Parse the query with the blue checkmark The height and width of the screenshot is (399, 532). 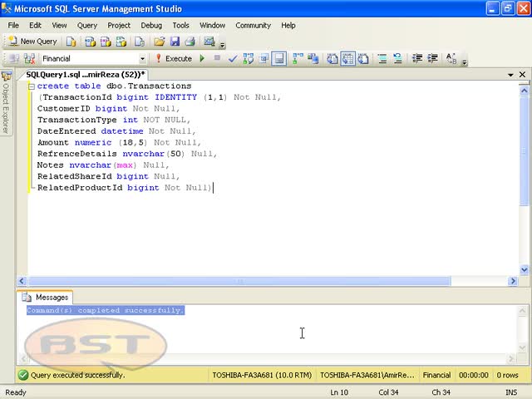[x=233, y=59]
